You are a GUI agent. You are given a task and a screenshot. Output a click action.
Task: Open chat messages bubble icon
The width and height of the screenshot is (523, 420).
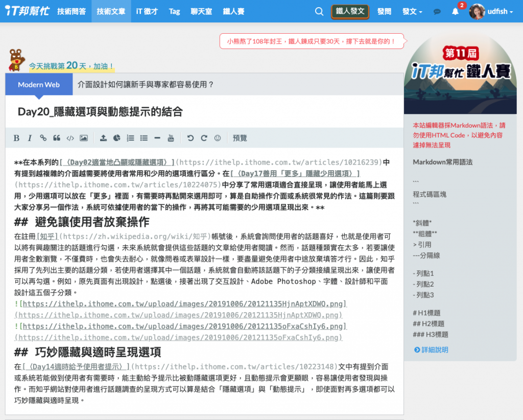click(437, 12)
